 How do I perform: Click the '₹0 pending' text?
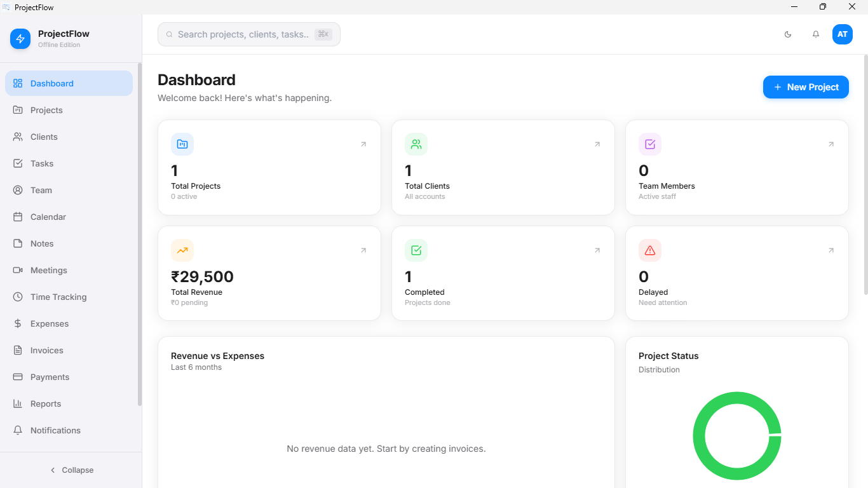click(x=189, y=302)
